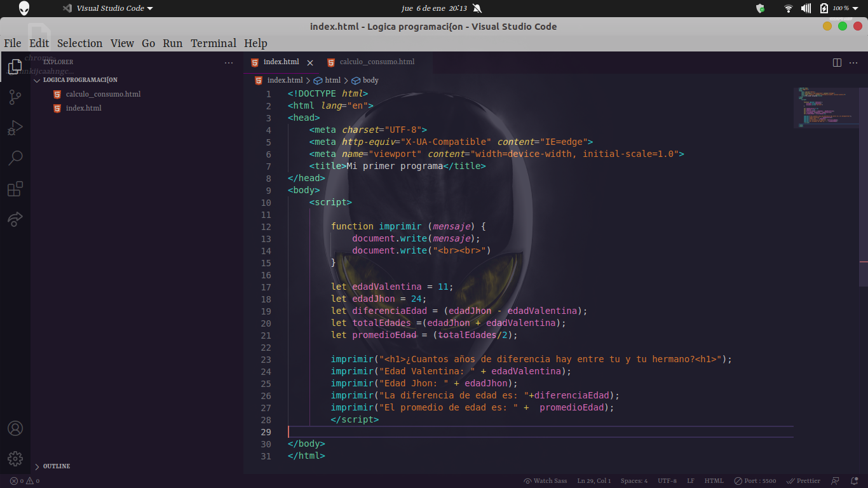Open Visual Studio Code app menu dropdown
The height and width of the screenshot is (488, 868).
pos(108,8)
